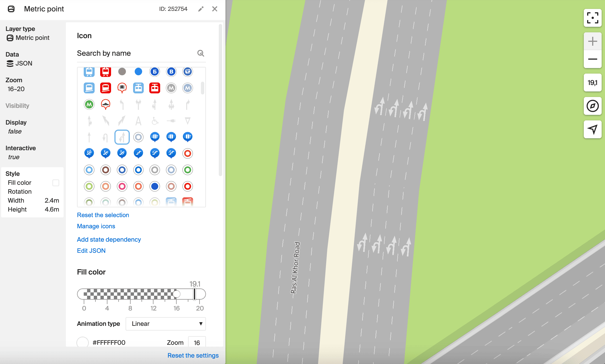605x364 pixels.
Task: Toggle the Fill color checkbox in Style
Action: (56, 183)
